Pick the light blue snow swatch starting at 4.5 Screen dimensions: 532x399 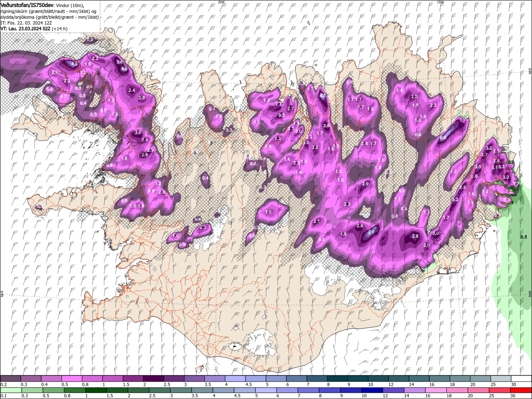pyautogui.click(x=255, y=379)
